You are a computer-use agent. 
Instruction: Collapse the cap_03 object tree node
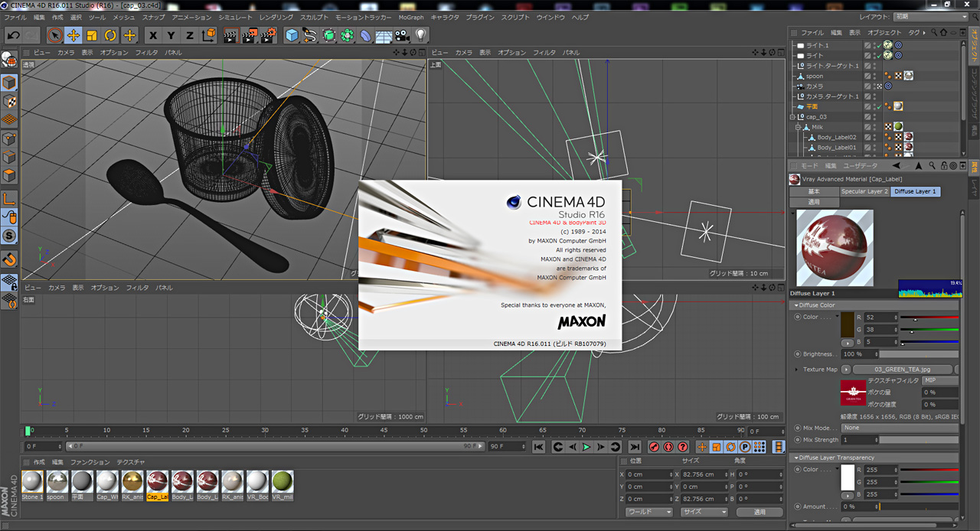[793, 117]
